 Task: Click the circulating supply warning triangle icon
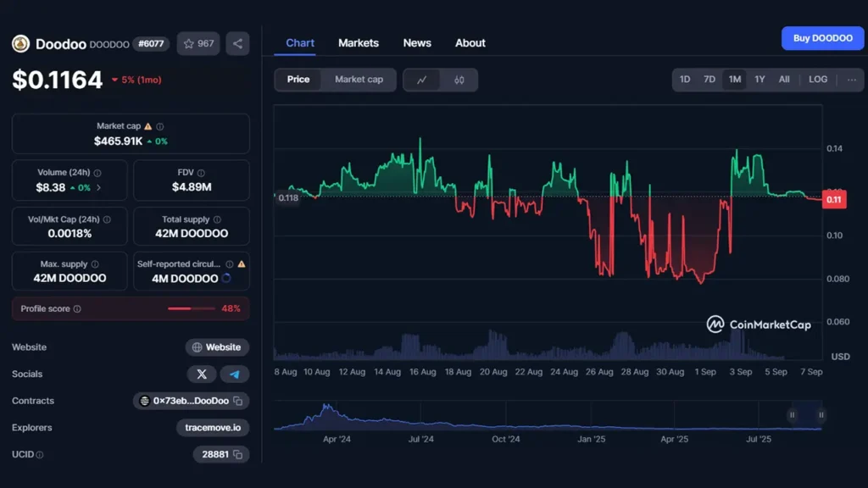(x=242, y=264)
